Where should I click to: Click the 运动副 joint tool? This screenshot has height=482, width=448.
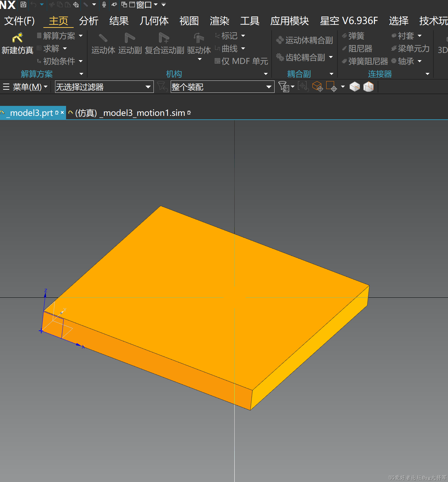[130, 44]
